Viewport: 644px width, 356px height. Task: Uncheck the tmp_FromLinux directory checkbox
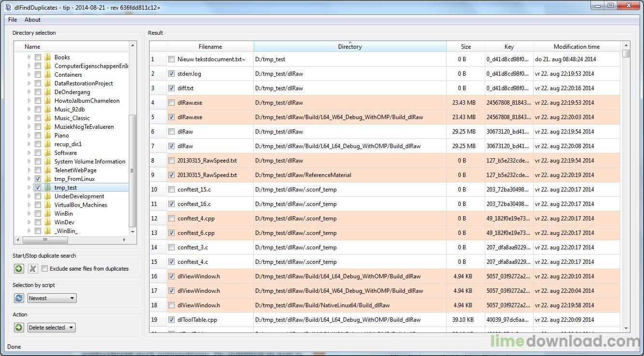(38, 179)
